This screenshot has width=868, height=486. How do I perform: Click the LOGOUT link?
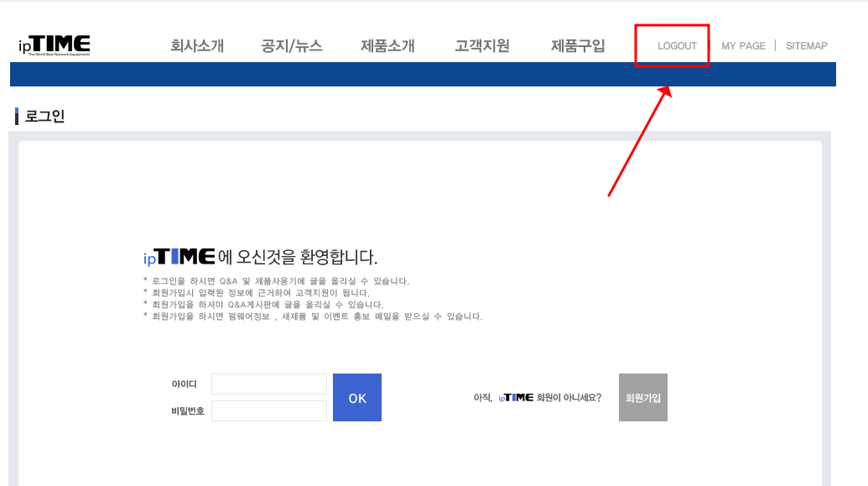click(x=677, y=46)
